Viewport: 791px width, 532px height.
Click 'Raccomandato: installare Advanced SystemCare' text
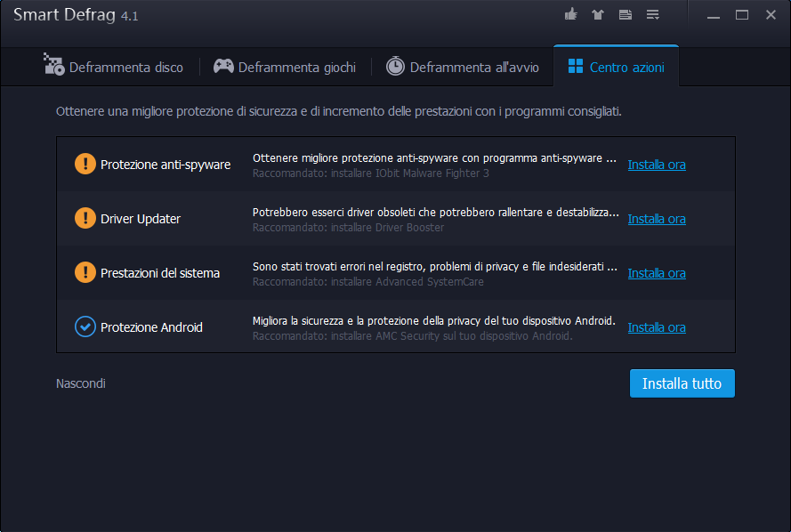pos(368,282)
